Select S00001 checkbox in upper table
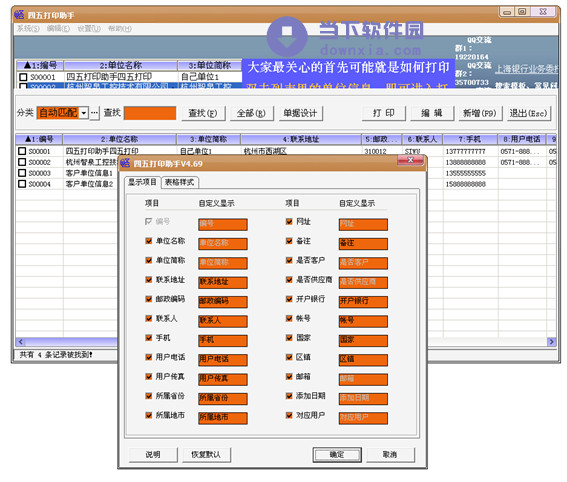 tap(23, 77)
